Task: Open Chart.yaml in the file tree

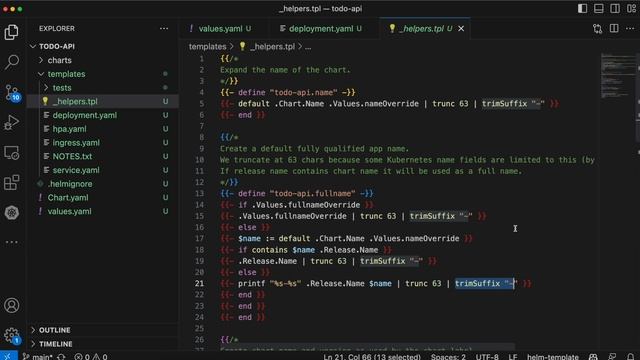Action: point(103,198)
